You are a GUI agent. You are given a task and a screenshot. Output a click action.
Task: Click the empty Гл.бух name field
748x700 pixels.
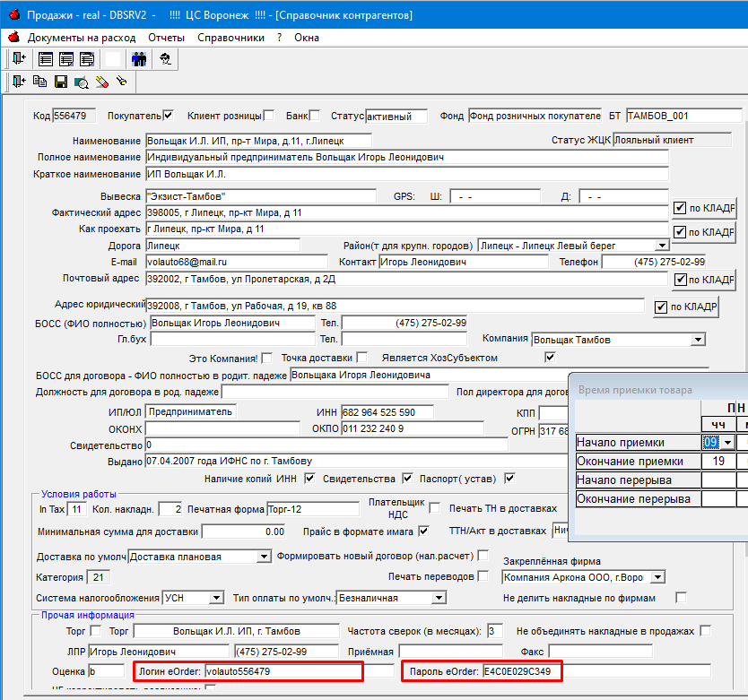[x=233, y=339]
